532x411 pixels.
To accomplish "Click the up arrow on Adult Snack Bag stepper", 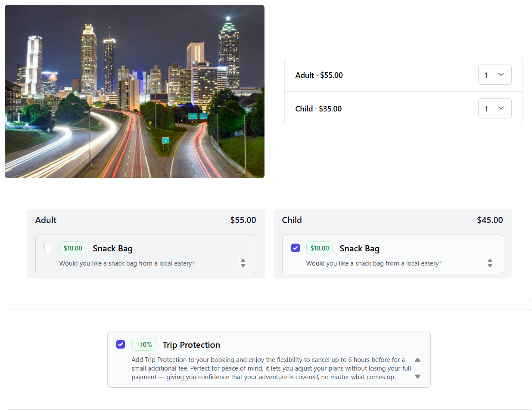I will [x=243, y=260].
